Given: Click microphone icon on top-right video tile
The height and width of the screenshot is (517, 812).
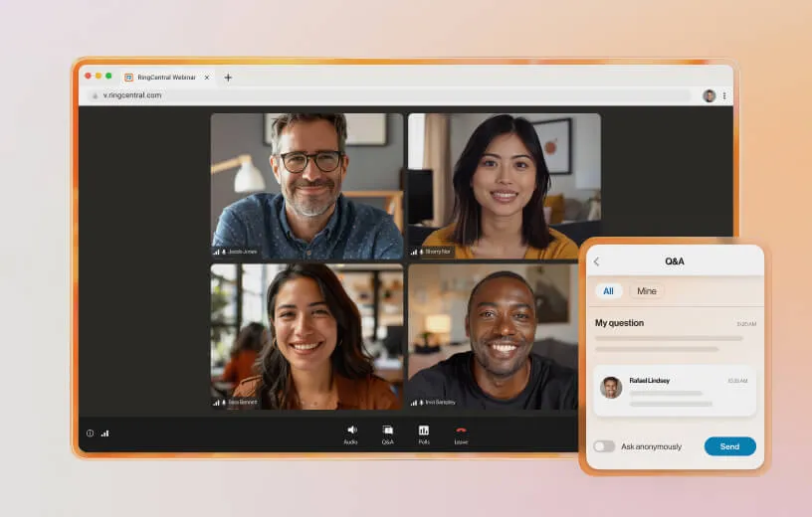Looking at the screenshot, I should [x=421, y=252].
